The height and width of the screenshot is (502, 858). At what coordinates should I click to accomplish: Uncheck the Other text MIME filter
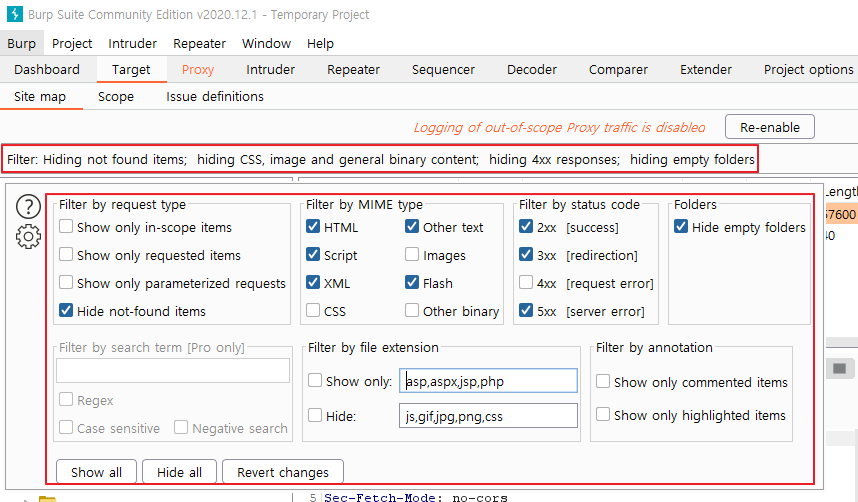pyautogui.click(x=412, y=227)
